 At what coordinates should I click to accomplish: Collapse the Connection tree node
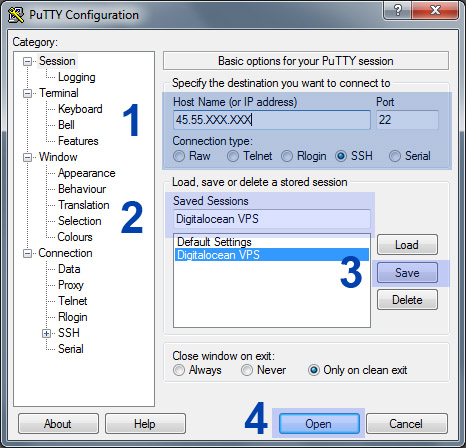pyautogui.click(x=27, y=253)
